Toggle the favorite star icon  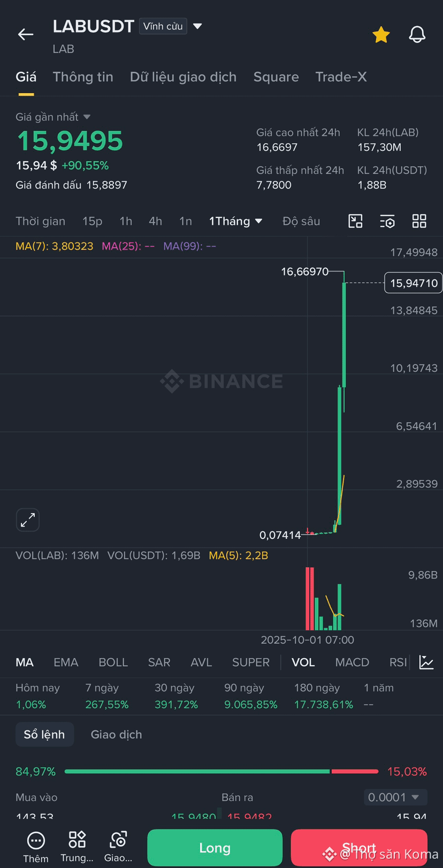(x=381, y=35)
